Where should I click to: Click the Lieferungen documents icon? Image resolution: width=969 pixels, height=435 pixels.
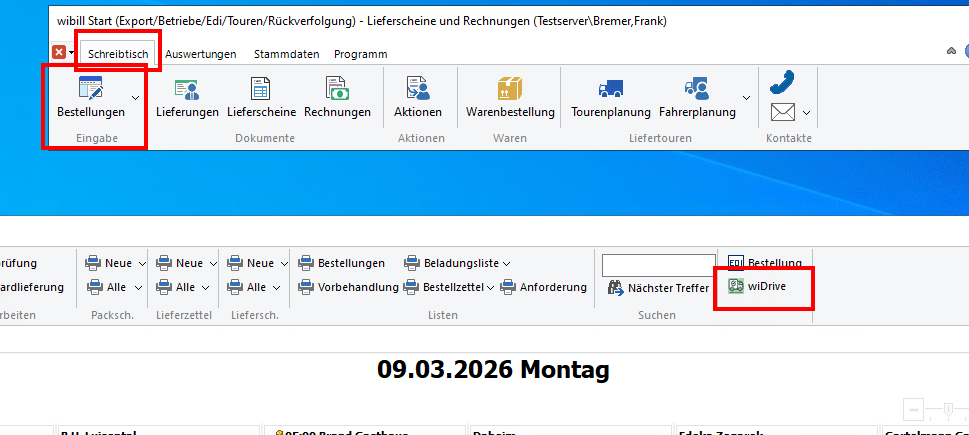pos(187,90)
